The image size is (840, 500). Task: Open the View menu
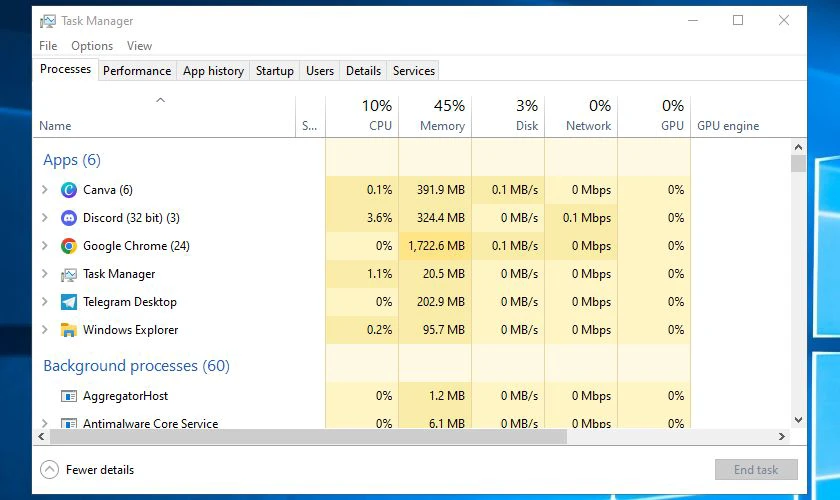(x=139, y=46)
